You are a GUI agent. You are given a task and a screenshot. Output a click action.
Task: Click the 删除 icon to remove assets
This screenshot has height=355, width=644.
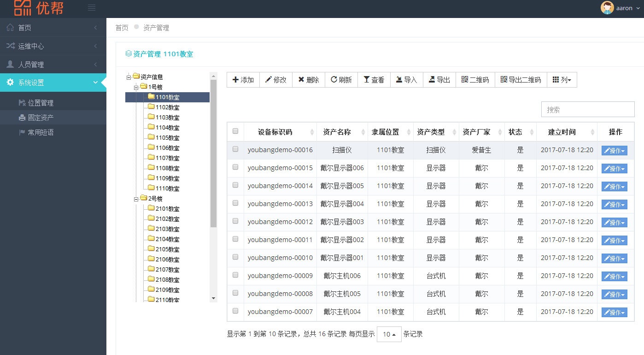click(x=309, y=79)
